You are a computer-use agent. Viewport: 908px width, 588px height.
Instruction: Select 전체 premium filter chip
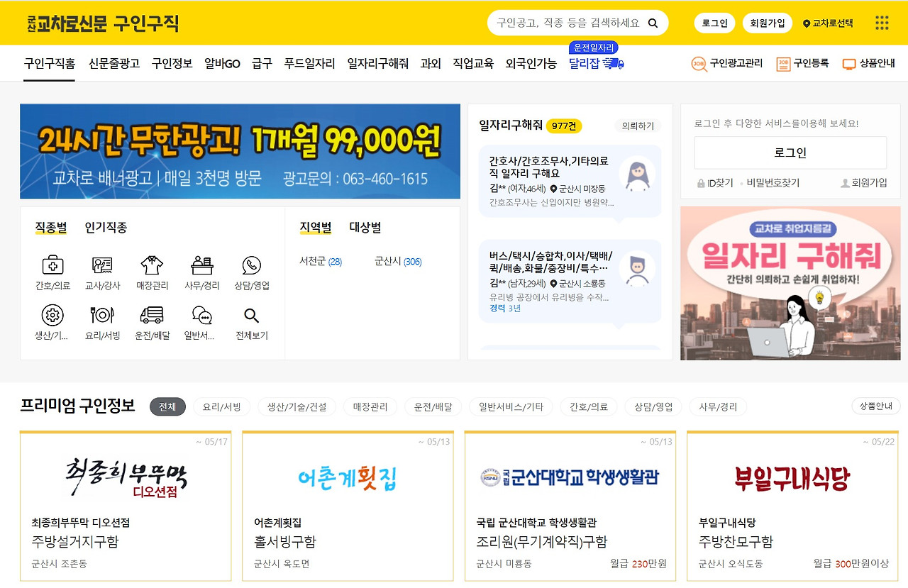[167, 406]
